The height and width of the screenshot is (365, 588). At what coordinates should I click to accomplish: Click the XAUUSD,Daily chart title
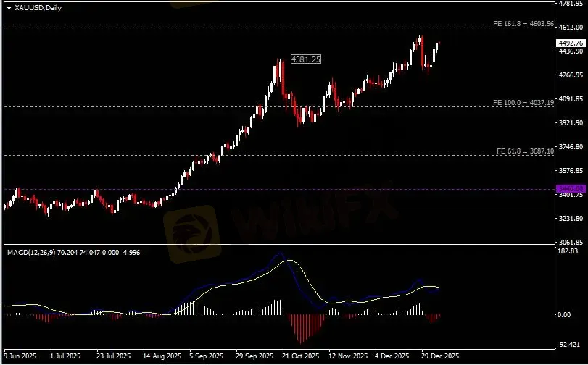click(38, 7)
